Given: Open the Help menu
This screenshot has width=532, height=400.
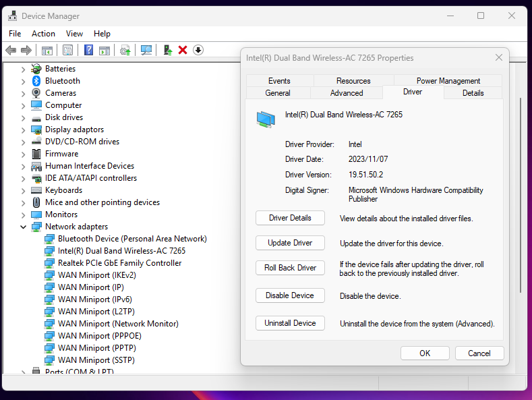Looking at the screenshot, I should [x=102, y=34].
